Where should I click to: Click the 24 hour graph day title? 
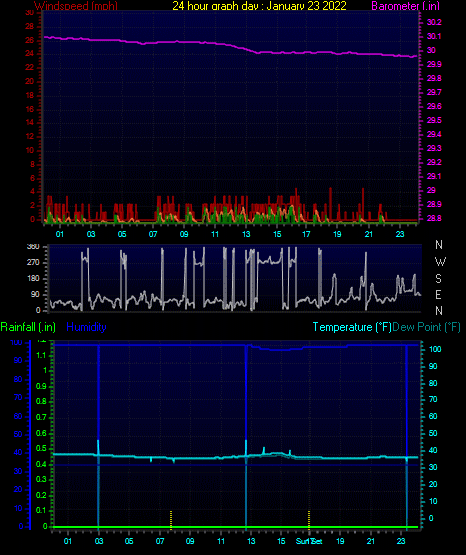click(259, 6)
